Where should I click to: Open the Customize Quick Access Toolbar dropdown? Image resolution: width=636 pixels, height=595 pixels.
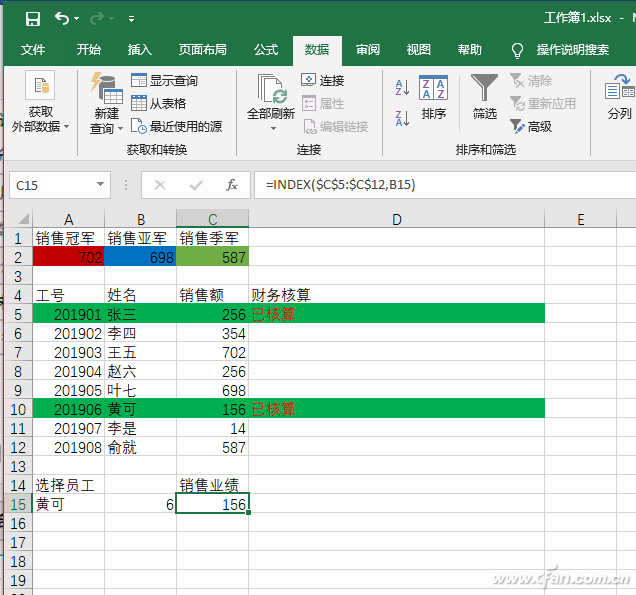pos(131,19)
